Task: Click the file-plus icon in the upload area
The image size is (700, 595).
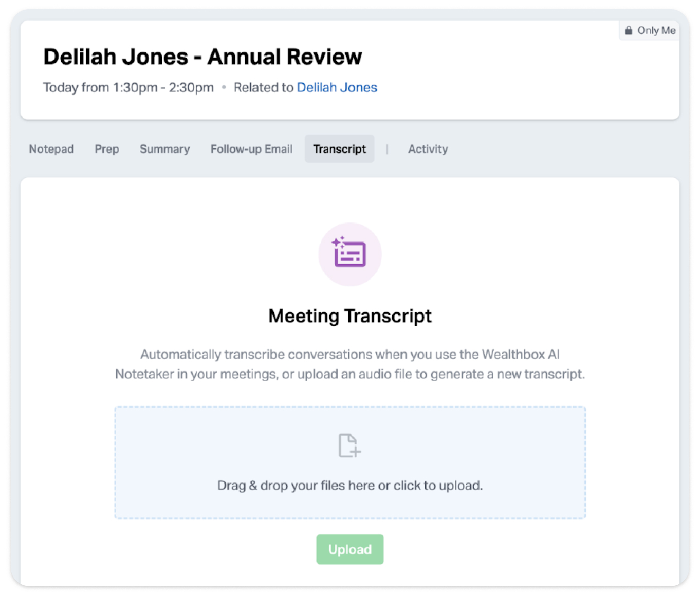Action: 349,445
